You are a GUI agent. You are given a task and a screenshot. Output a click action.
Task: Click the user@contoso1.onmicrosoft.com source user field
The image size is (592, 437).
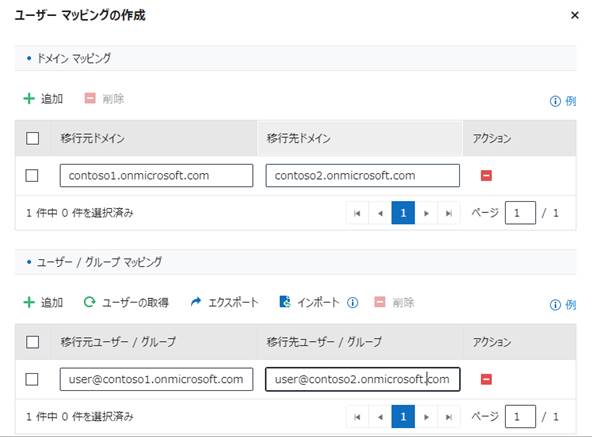[x=156, y=379]
